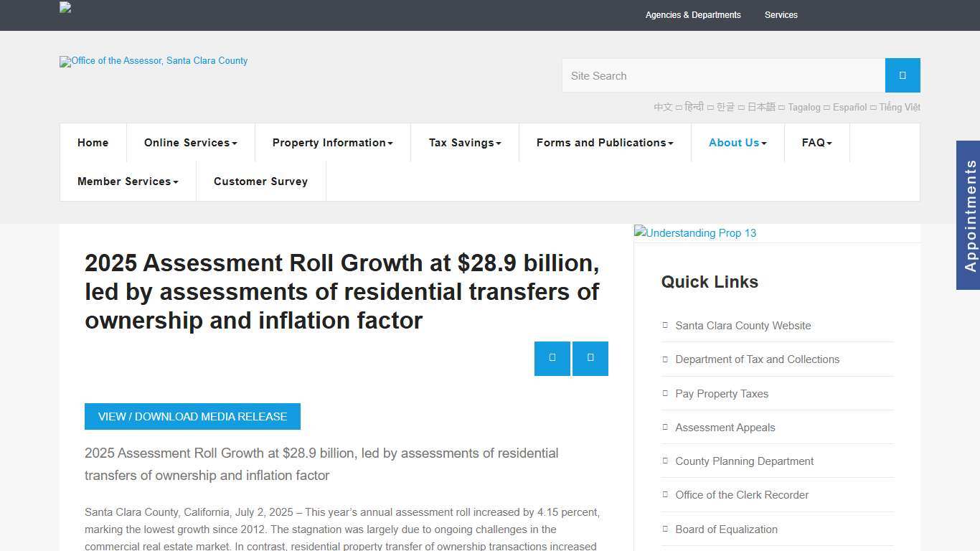The width and height of the screenshot is (980, 551).
Task: Select the Home menu item
Action: [x=93, y=142]
